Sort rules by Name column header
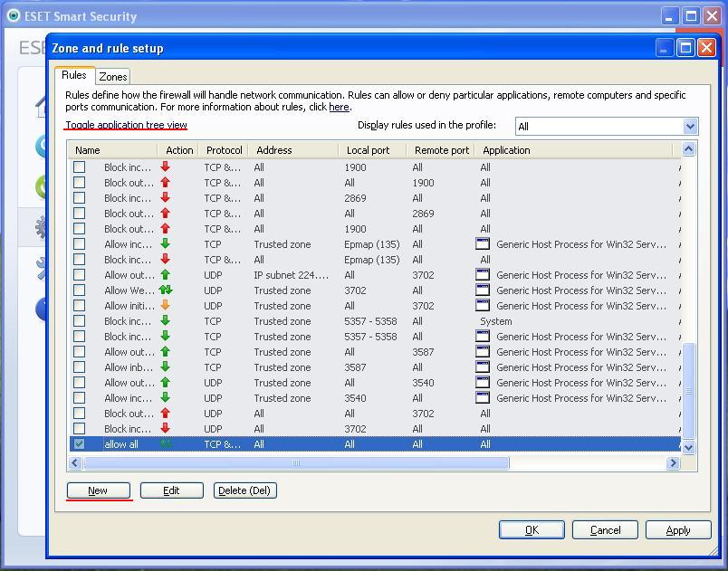The height and width of the screenshot is (571, 728). [x=113, y=150]
